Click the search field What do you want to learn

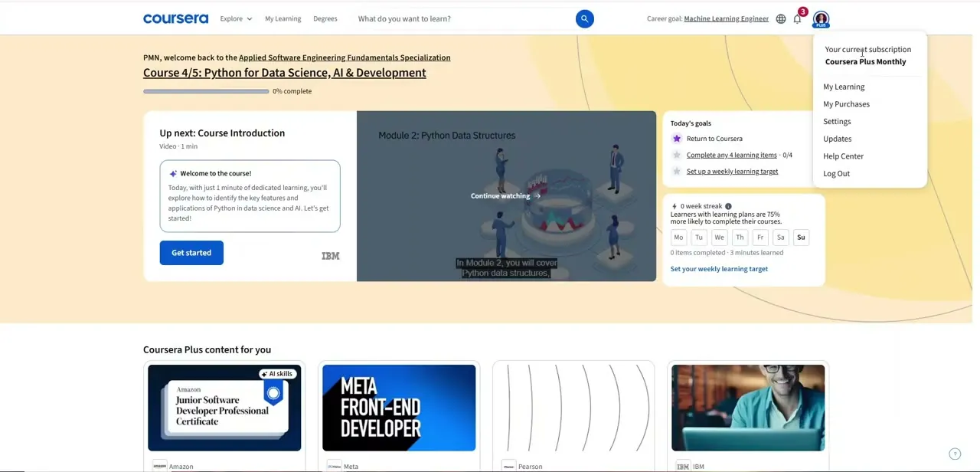[463, 18]
